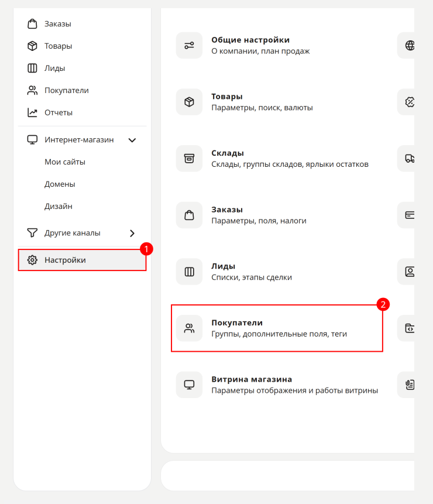Click 'Группы, дополнительные поля, теги' description
Image resolution: width=433 pixels, height=504 pixels.
[x=279, y=334]
